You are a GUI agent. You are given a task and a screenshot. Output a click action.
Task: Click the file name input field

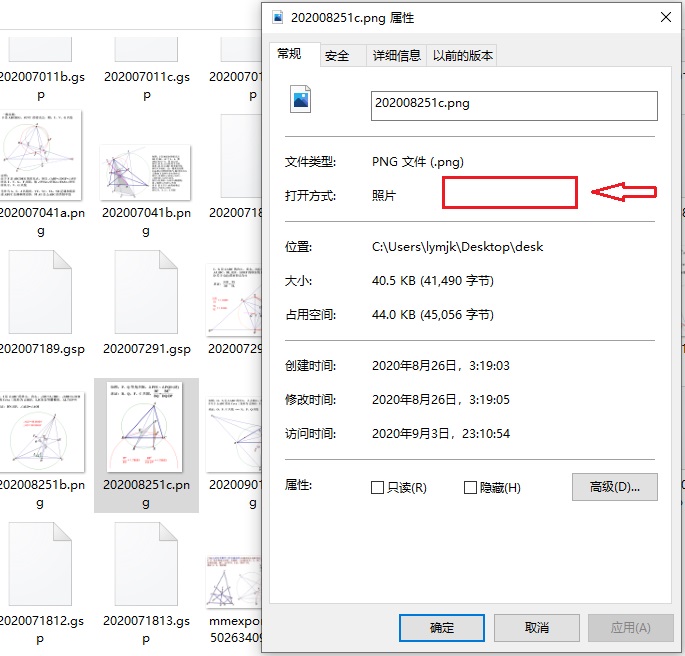(x=514, y=106)
